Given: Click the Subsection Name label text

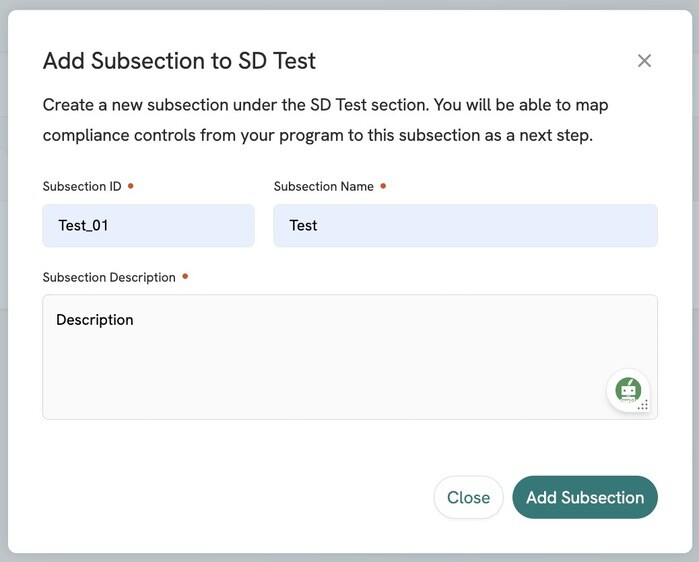Looking at the screenshot, I should point(324,186).
